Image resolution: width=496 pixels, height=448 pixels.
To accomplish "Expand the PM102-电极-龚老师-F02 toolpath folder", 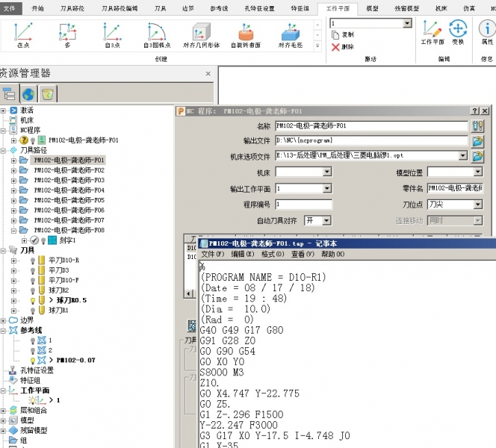I will click(13, 171).
